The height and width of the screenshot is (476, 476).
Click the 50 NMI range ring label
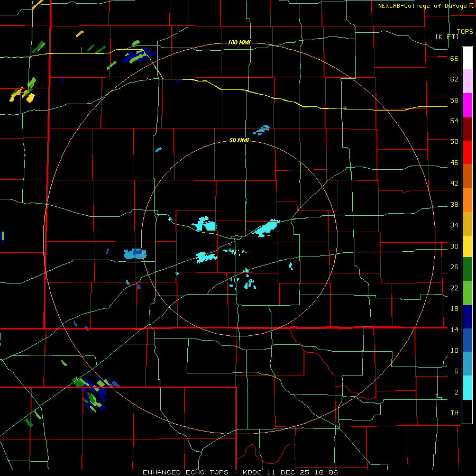239,140
